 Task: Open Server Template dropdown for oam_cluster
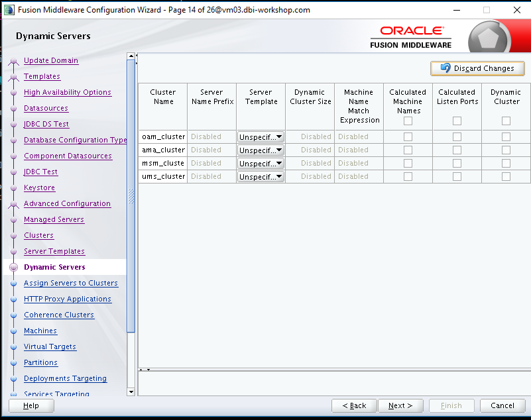[261, 136]
